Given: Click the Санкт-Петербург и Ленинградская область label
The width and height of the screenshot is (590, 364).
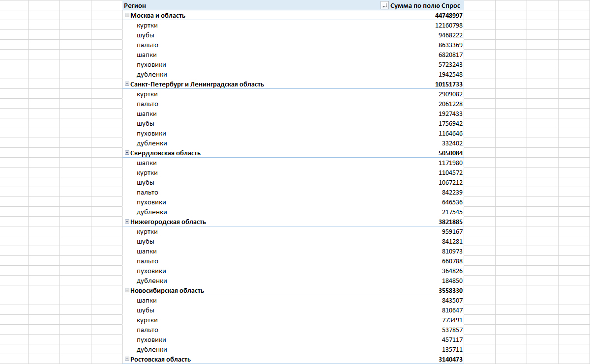Looking at the screenshot, I should click(x=197, y=84).
